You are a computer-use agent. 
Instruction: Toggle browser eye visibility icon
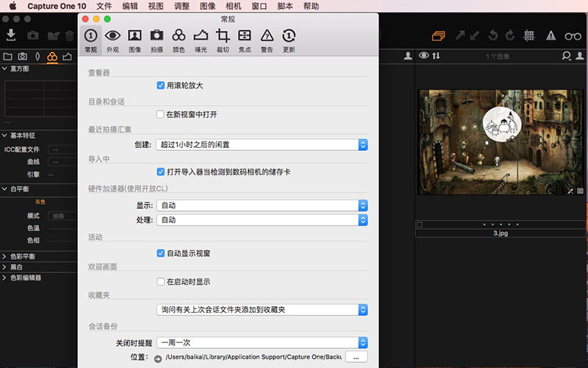424,56
